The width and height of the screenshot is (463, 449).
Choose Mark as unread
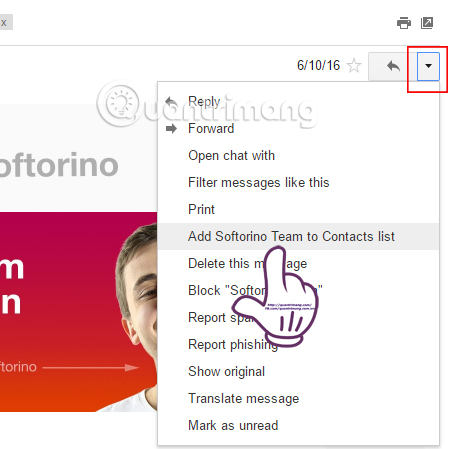[298, 425]
